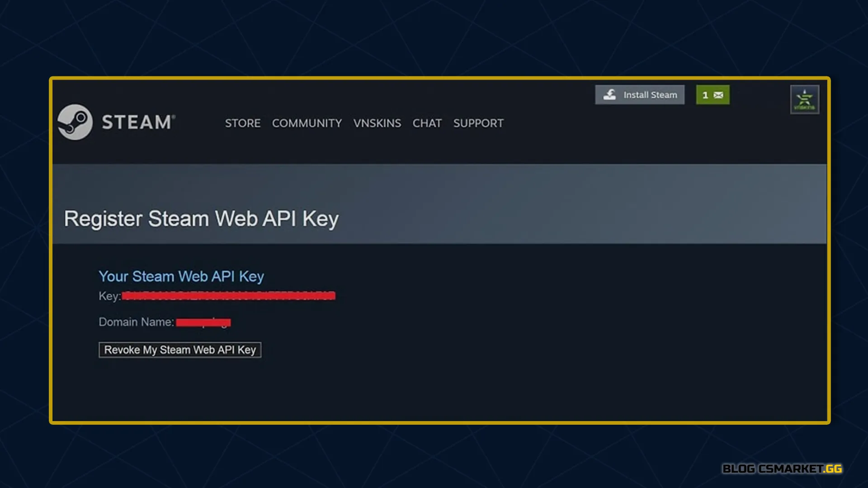Click the Key: label
The height and width of the screenshot is (488, 868).
(108, 297)
